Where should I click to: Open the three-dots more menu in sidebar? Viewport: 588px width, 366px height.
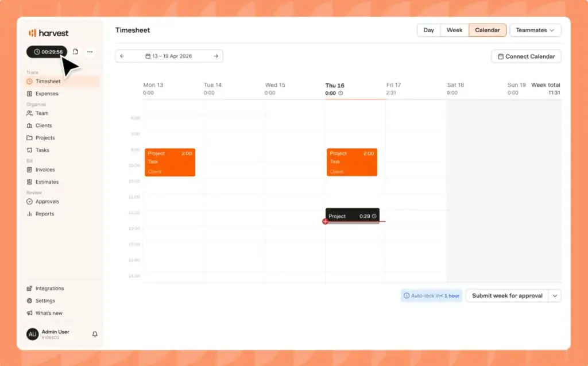click(90, 52)
